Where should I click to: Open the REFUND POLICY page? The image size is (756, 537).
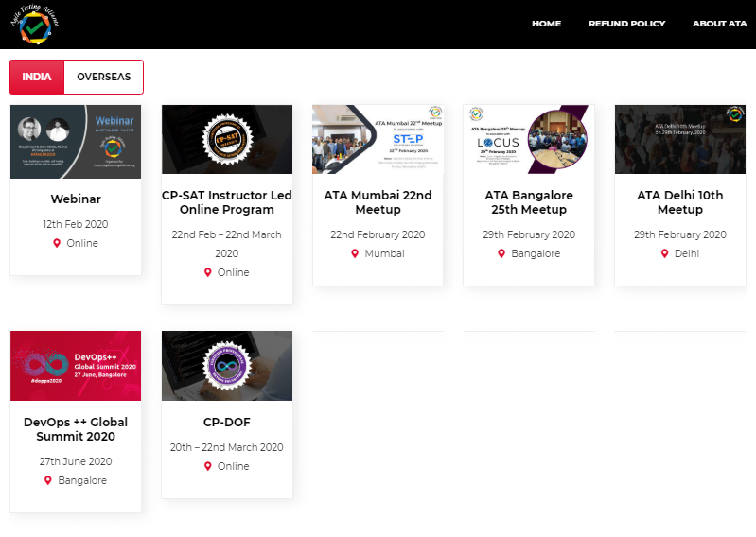click(626, 24)
